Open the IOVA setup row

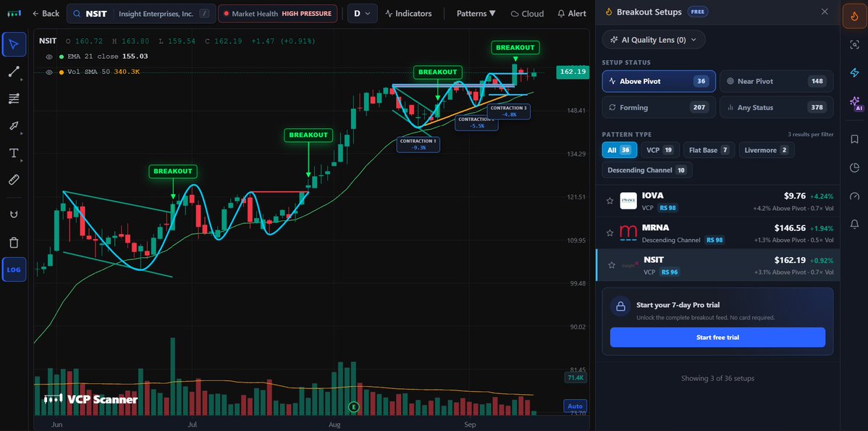point(717,201)
